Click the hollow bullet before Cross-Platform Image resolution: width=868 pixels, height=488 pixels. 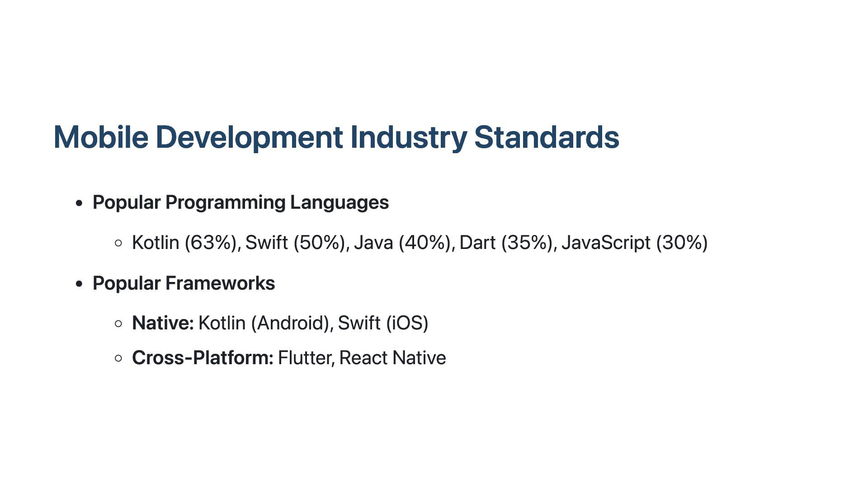pos(118,358)
